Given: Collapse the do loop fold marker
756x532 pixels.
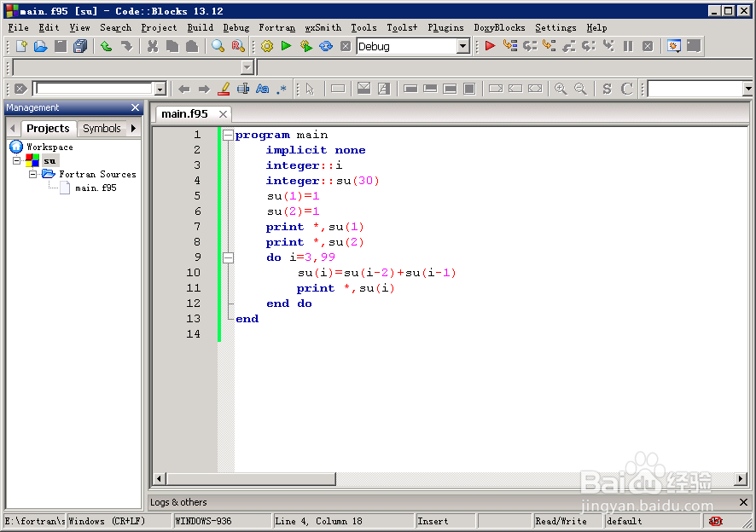Looking at the screenshot, I should (228, 257).
